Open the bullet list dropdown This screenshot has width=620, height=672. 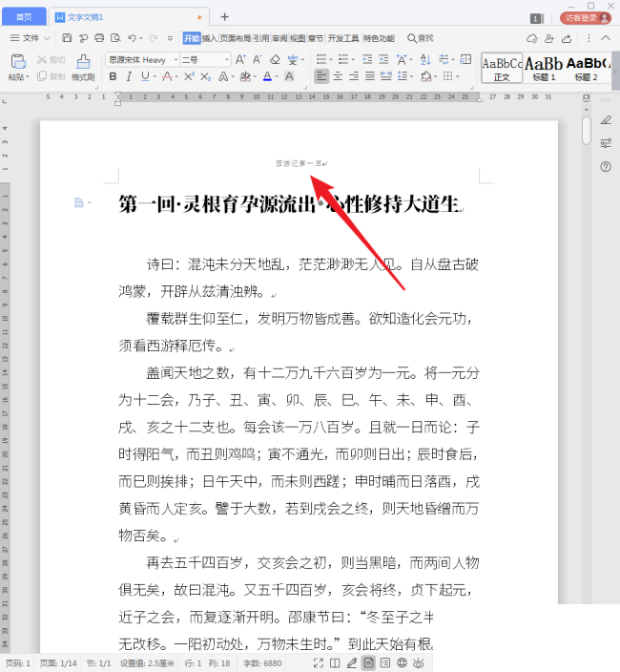[331, 59]
